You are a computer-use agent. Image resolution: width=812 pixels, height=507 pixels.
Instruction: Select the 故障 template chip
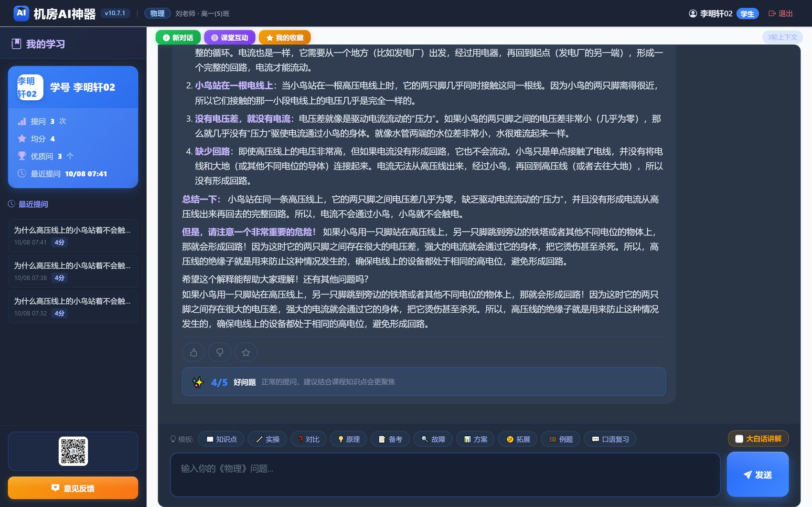pyautogui.click(x=433, y=439)
